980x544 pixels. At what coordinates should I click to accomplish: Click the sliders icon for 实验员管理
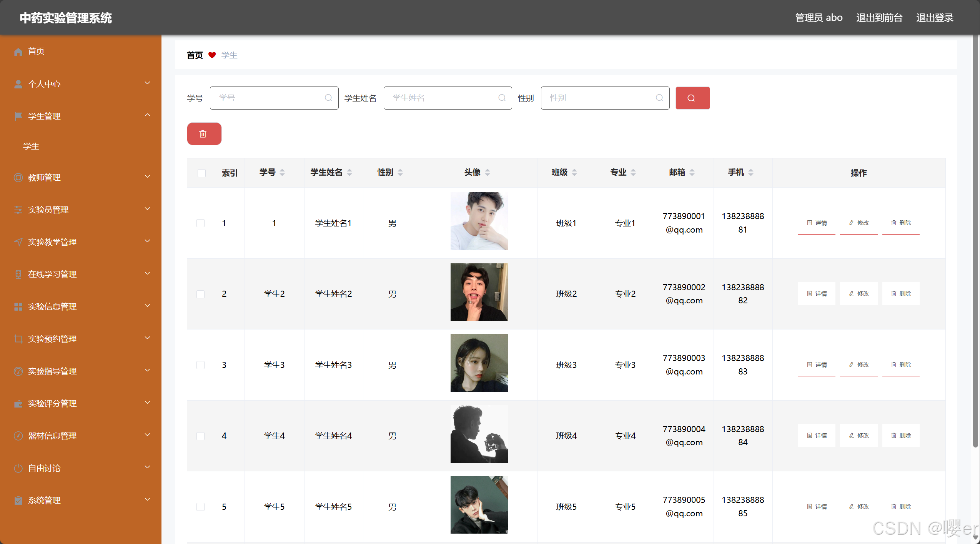[18, 210]
